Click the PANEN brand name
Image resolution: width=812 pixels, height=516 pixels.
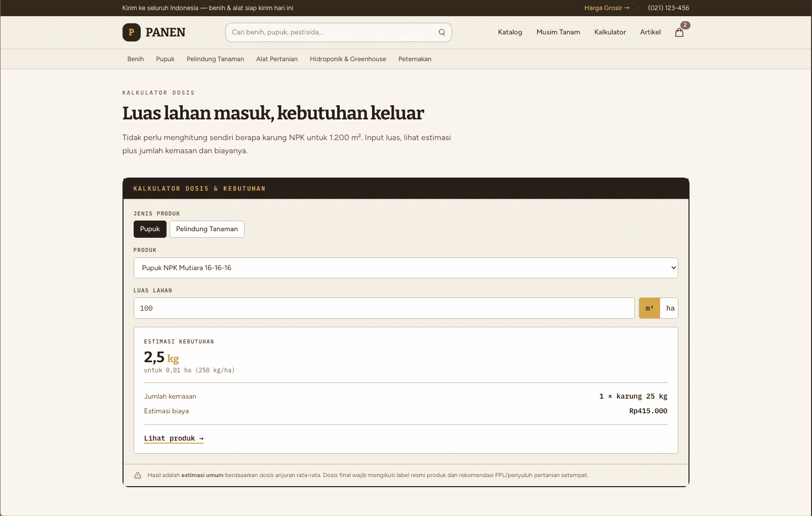(x=166, y=32)
